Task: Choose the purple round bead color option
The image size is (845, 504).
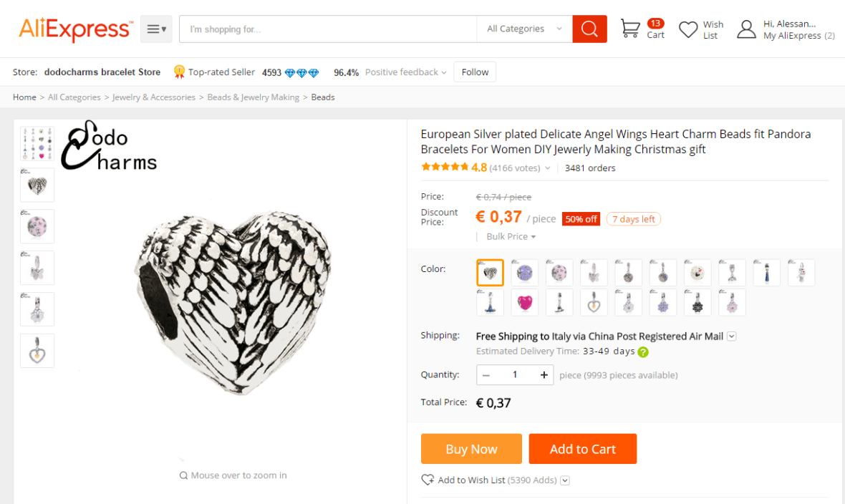Action: pyautogui.click(x=525, y=273)
